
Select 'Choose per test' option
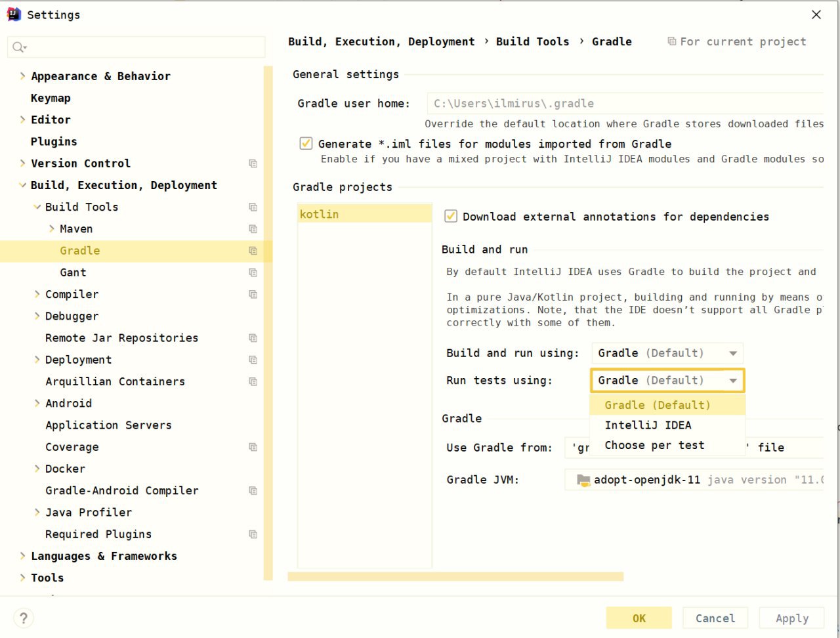tap(667, 445)
